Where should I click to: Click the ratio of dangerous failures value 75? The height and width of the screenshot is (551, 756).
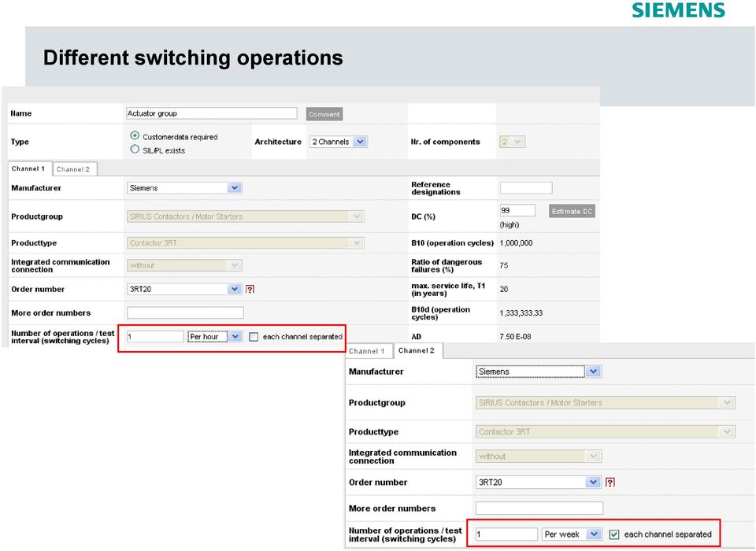point(504,265)
